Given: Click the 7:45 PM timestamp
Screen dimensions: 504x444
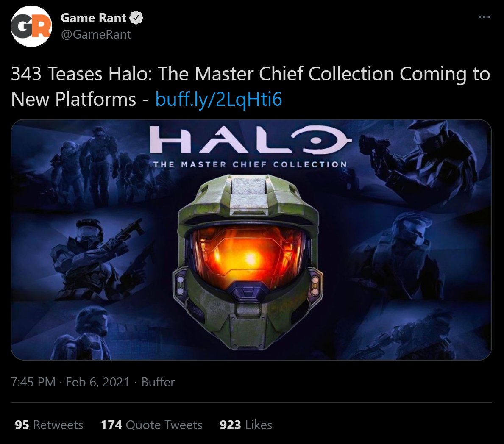Looking at the screenshot, I should point(33,382).
